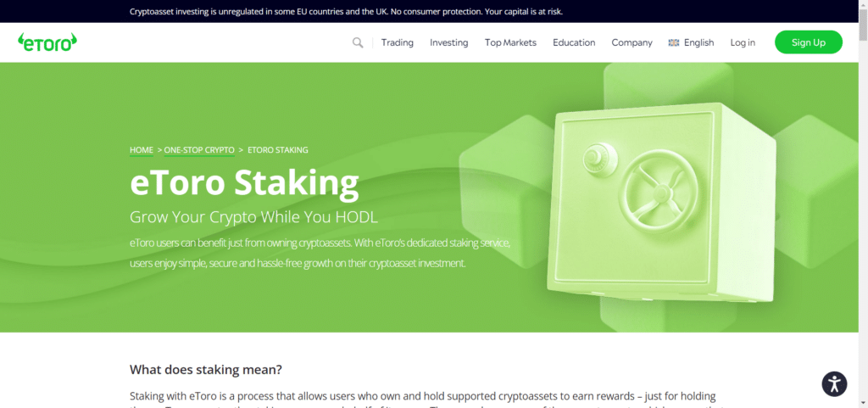Open the Top Markets menu

click(510, 42)
